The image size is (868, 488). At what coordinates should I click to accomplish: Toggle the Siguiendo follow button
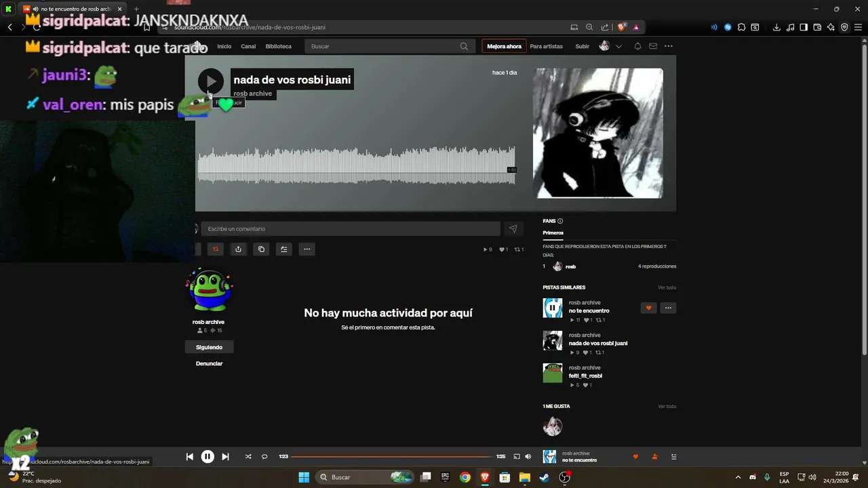click(209, 347)
